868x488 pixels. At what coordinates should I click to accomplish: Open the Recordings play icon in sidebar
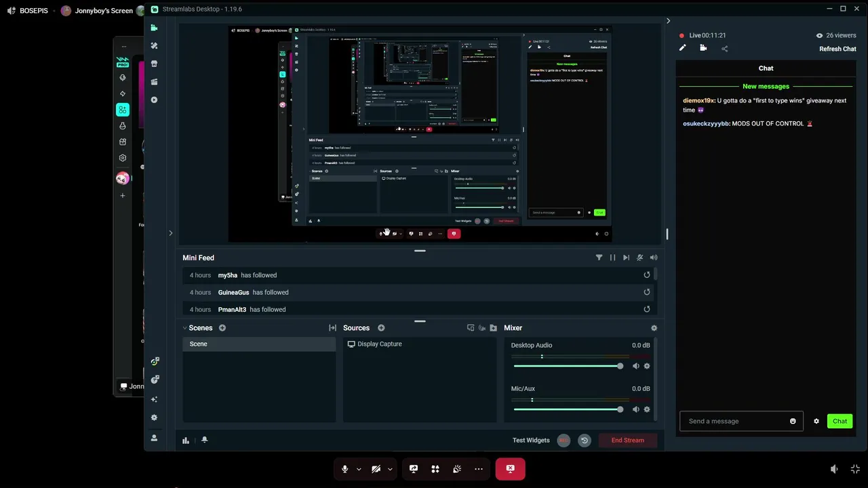tap(154, 100)
